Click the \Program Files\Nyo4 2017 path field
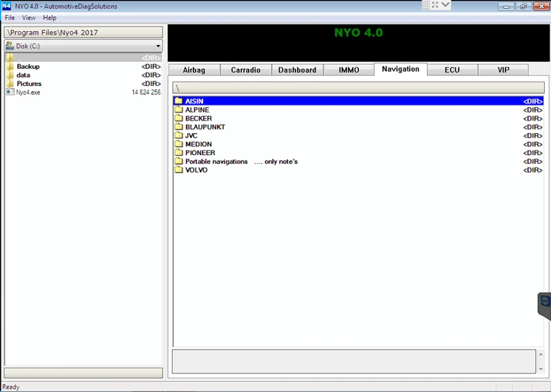 [x=83, y=32]
